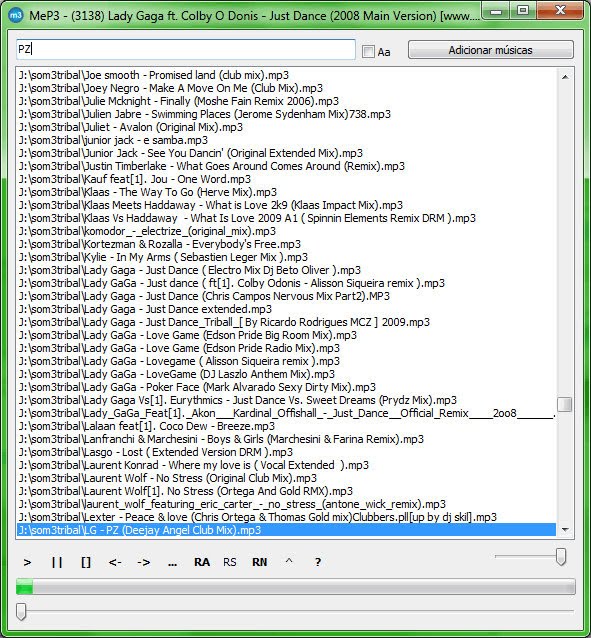Select 'Lasgo - Lost ( Extended Version DRM )'
This screenshot has height=638, width=591.
click(x=287, y=453)
